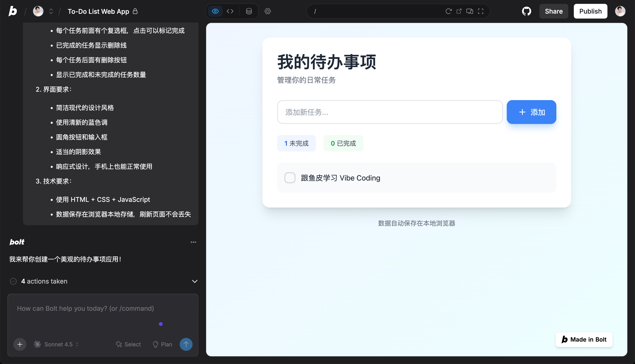Open workspace switcher chevrons next to avatar

[51, 11]
